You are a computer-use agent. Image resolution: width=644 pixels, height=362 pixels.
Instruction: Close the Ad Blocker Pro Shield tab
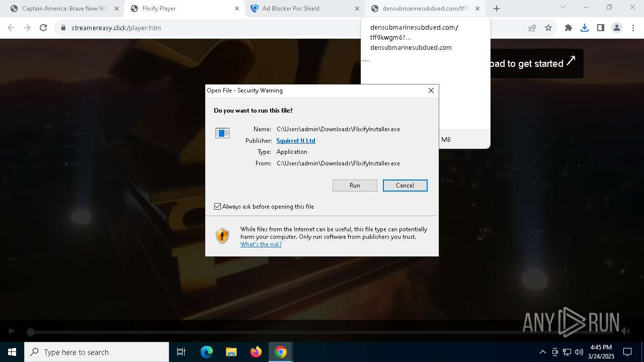coord(357,9)
